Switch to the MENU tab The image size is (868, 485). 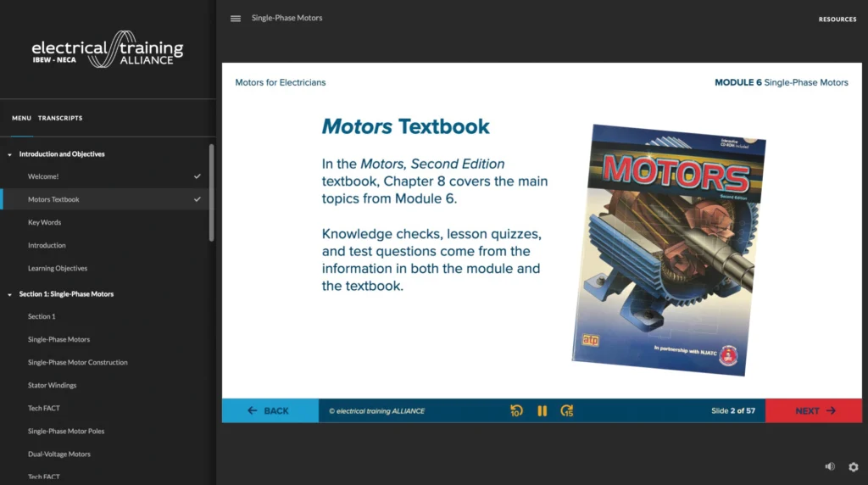pos(21,118)
